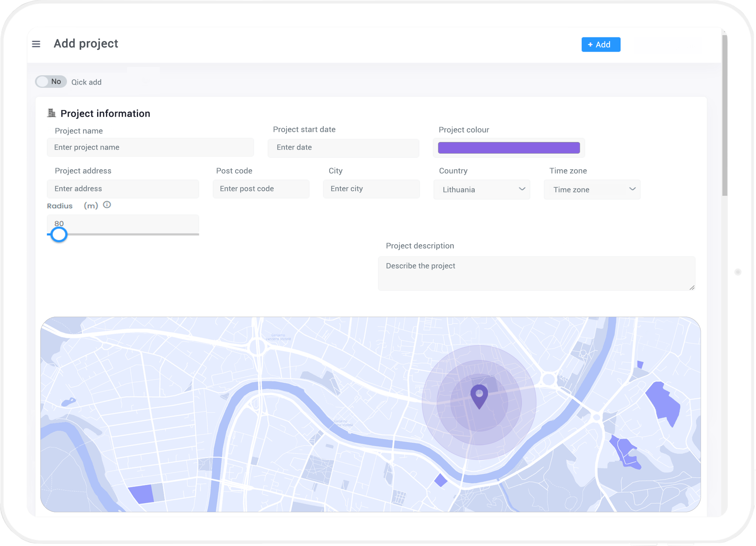Focus the Enter project name field
This screenshot has width=756, height=546.
(x=150, y=147)
